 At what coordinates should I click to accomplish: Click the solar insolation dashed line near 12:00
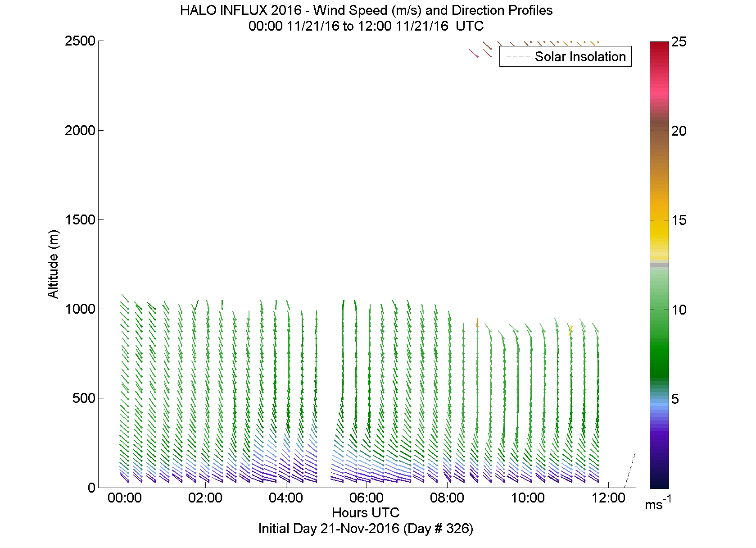(x=629, y=471)
